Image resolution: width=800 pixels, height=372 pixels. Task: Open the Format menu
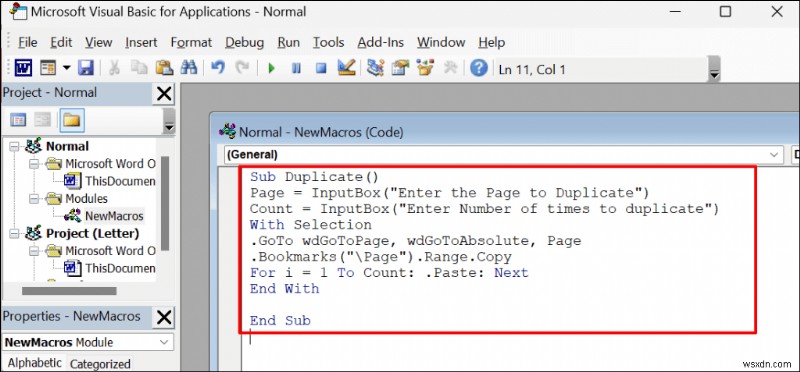click(x=191, y=42)
